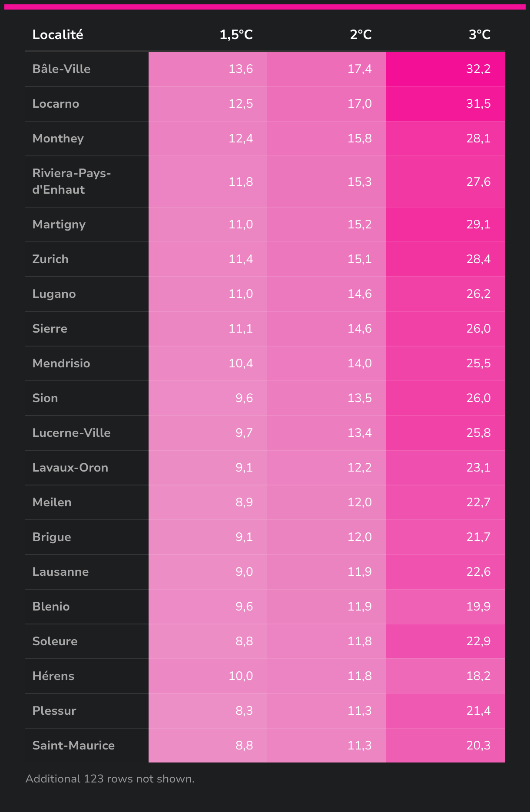Select the Saint-Maurice row label
Image resolution: width=530 pixels, height=812 pixels.
click(x=73, y=746)
